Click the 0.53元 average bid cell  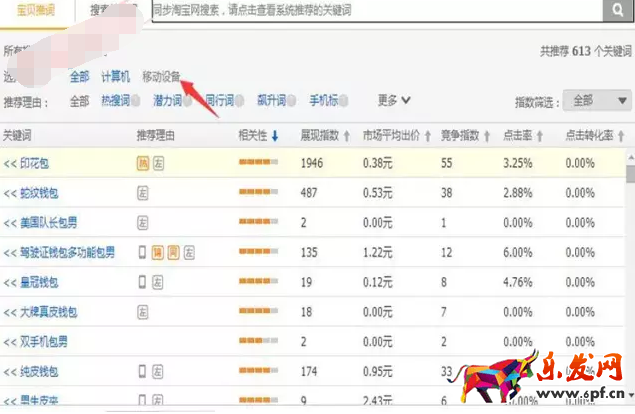pyautogui.click(x=377, y=193)
